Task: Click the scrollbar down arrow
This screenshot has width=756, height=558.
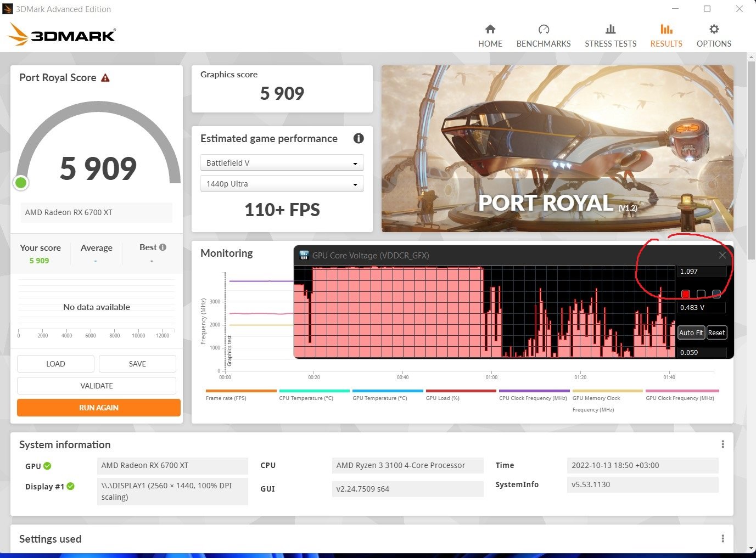Action: (x=751, y=549)
